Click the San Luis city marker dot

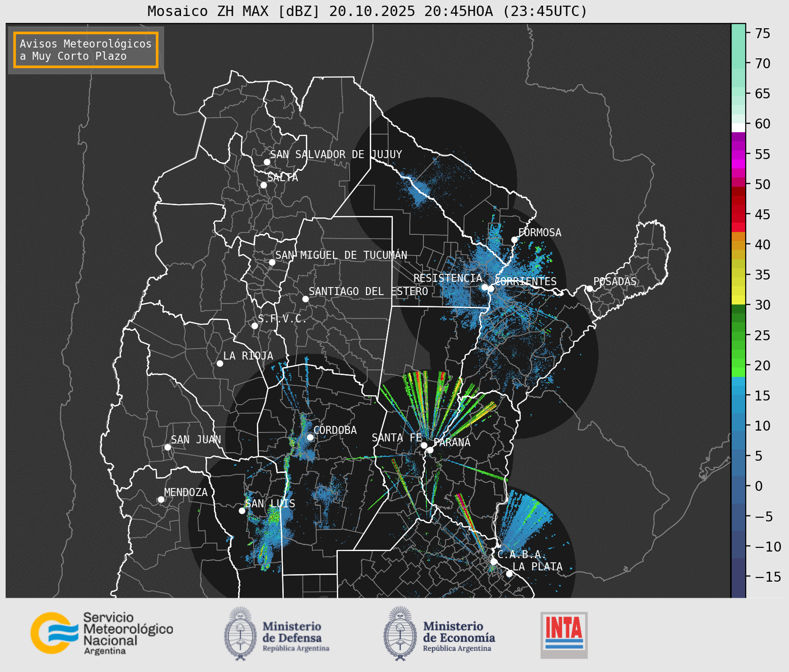coord(242,511)
